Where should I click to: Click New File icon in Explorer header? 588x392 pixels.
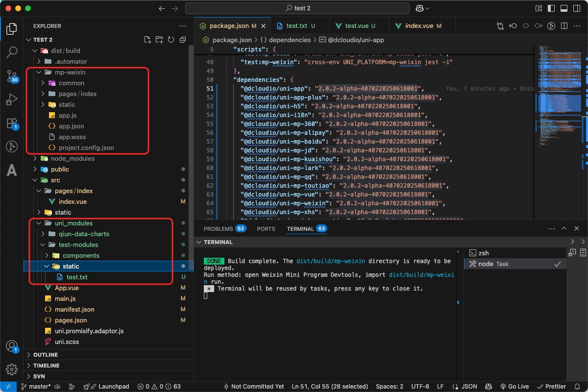click(147, 40)
